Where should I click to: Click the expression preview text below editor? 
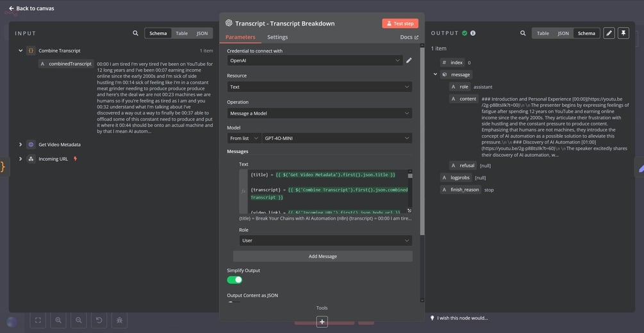[x=326, y=218]
